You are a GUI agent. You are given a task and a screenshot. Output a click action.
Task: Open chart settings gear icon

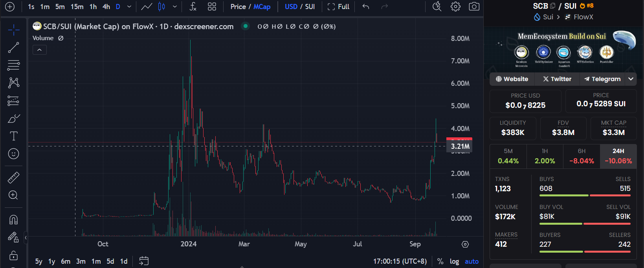coord(455,7)
